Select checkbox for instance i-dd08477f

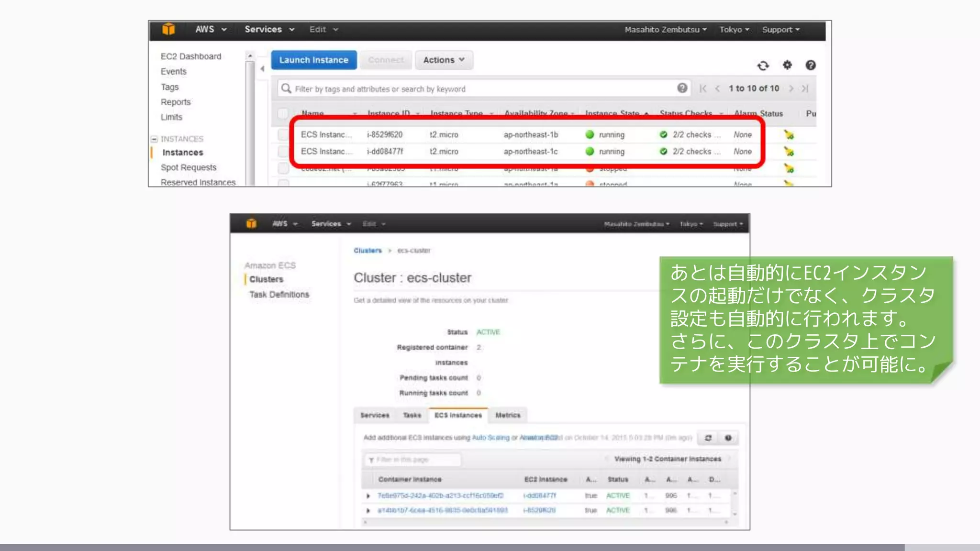click(283, 152)
